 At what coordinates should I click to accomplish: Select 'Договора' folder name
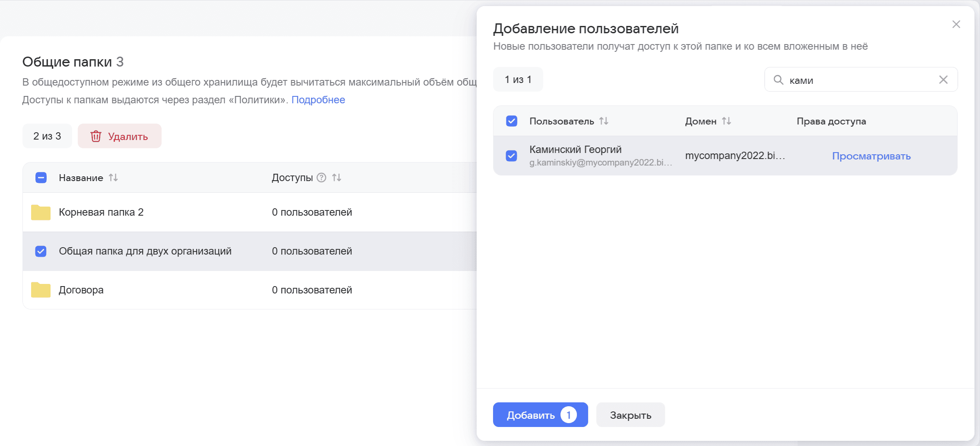coord(81,290)
